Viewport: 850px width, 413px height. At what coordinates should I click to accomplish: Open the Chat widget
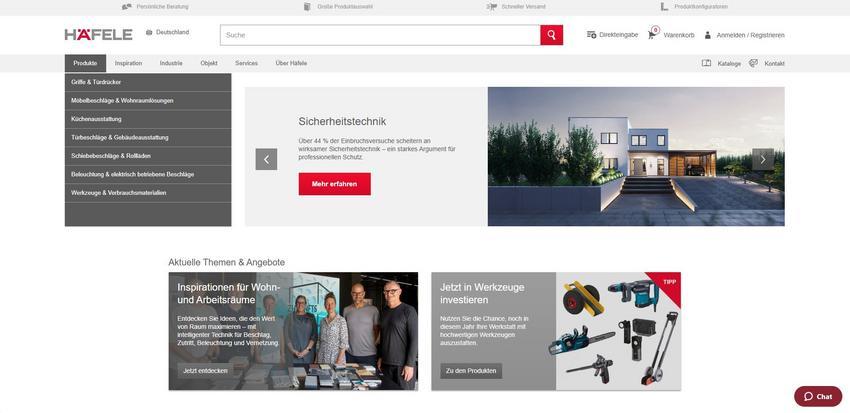click(x=818, y=396)
